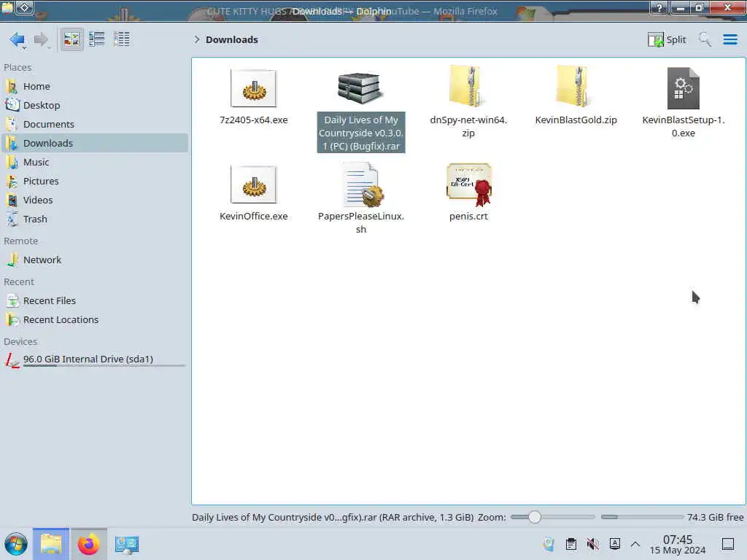This screenshot has width=747, height=560.
Task: Expand hidden system tray icons
Action: click(x=635, y=544)
